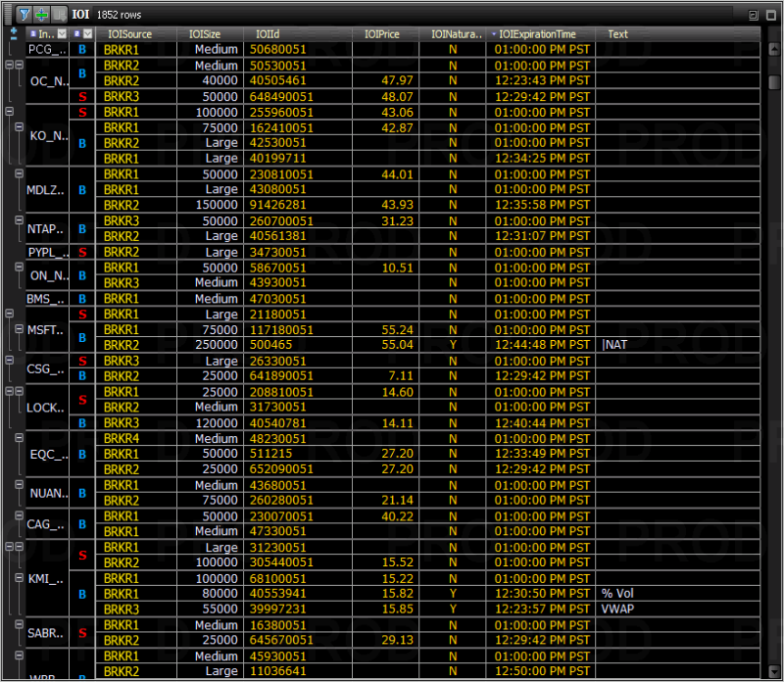Collapse the KMI row group
The image size is (784, 682).
click(8, 547)
